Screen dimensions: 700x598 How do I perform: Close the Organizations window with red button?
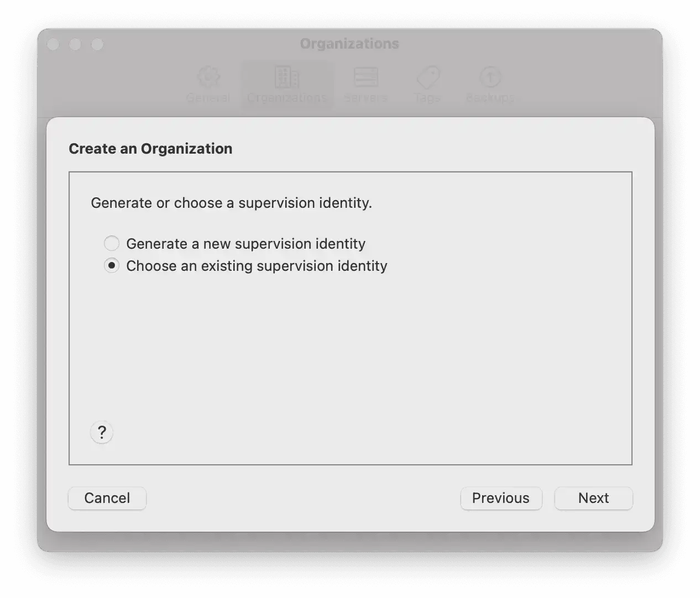[x=53, y=44]
